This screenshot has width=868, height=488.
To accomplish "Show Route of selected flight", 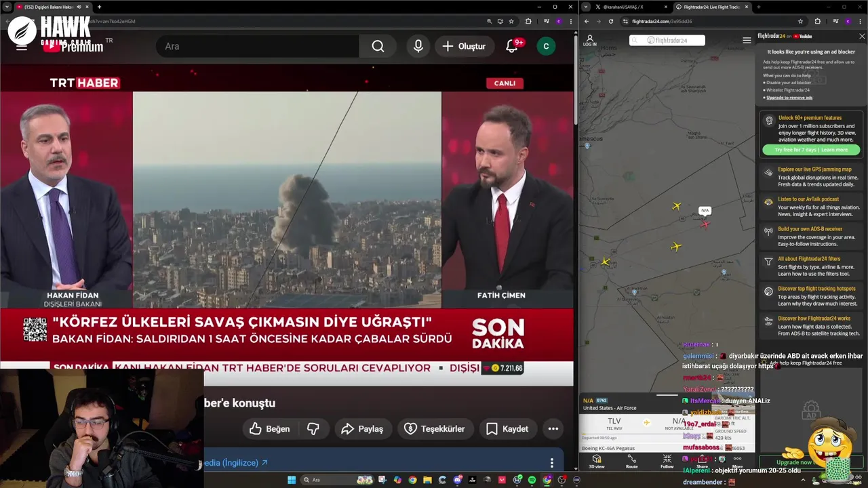I will point(631,462).
